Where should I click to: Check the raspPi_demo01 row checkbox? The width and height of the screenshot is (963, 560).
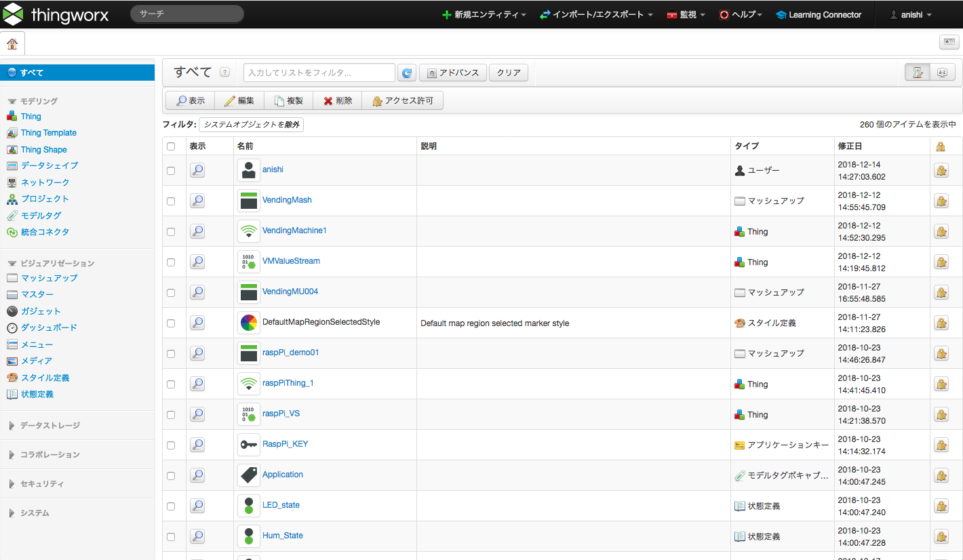171,354
